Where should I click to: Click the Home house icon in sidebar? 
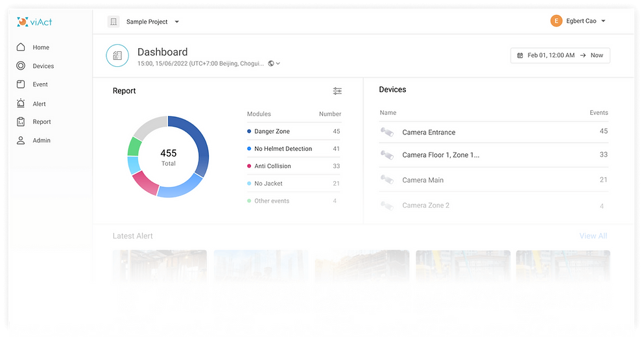pos(21,47)
